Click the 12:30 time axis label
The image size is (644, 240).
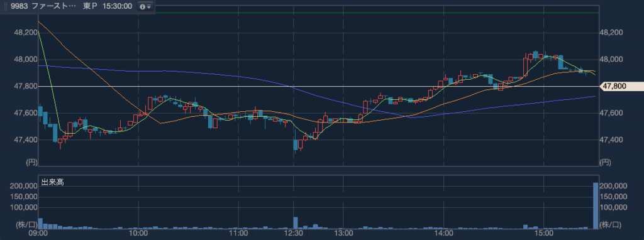point(294,234)
